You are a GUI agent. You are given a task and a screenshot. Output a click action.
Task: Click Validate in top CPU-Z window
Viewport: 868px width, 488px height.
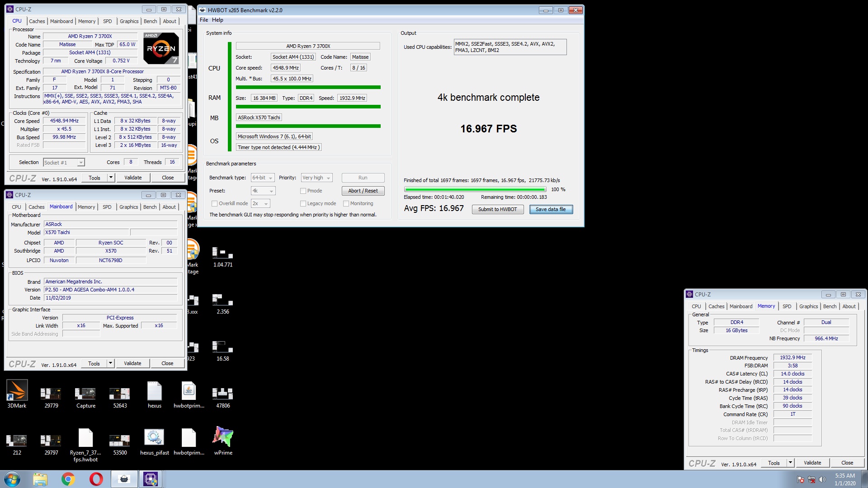click(x=133, y=178)
